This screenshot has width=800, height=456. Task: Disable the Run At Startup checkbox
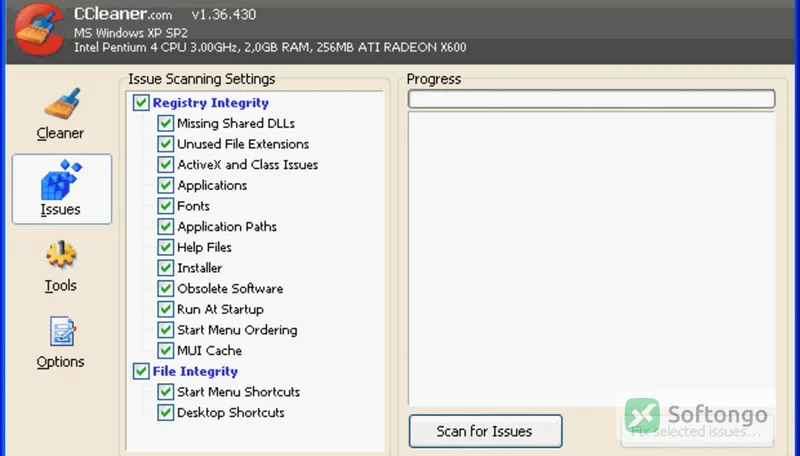click(165, 309)
